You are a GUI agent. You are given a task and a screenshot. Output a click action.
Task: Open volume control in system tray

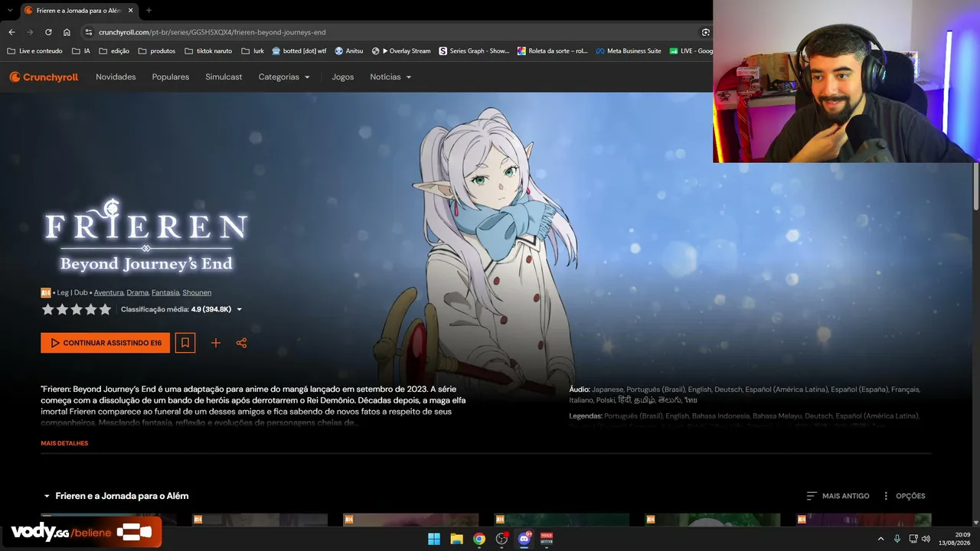click(926, 539)
